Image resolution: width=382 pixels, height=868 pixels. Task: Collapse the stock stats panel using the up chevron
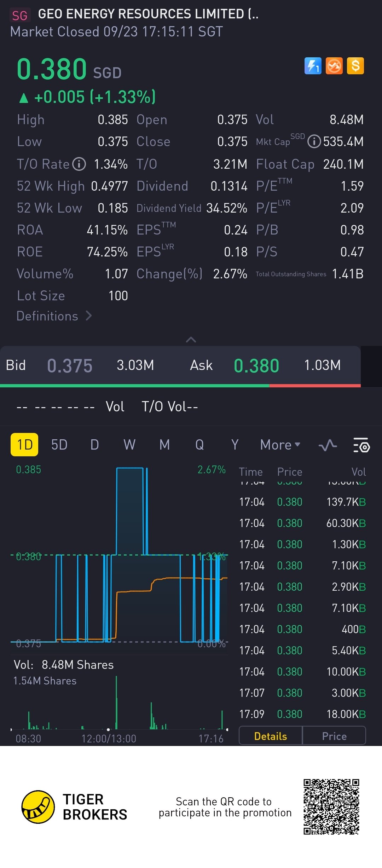191,340
